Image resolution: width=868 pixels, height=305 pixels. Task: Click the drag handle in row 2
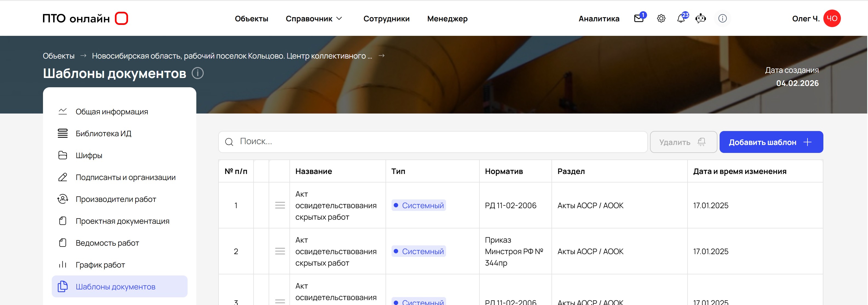pos(280,251)
